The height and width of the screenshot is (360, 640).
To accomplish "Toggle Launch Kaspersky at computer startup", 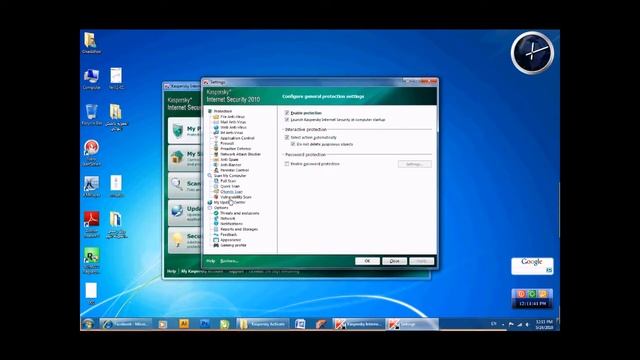I will pos(287,120).
